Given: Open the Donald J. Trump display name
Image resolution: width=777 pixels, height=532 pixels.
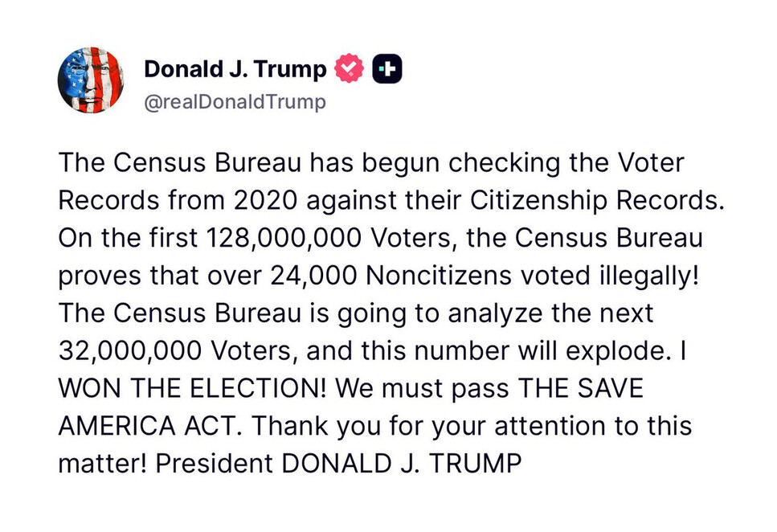Looking at the screenshot, I should tap(235, 69).
